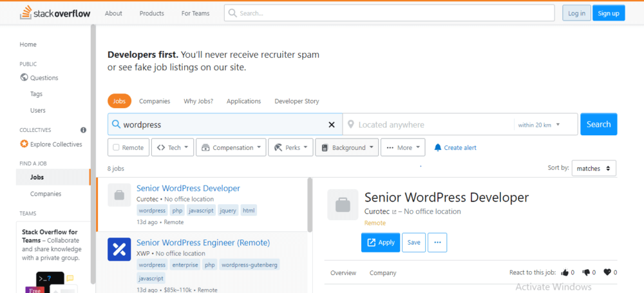Click the Create alert link
This screenshot has width=644, height=293.
[460, 147]
